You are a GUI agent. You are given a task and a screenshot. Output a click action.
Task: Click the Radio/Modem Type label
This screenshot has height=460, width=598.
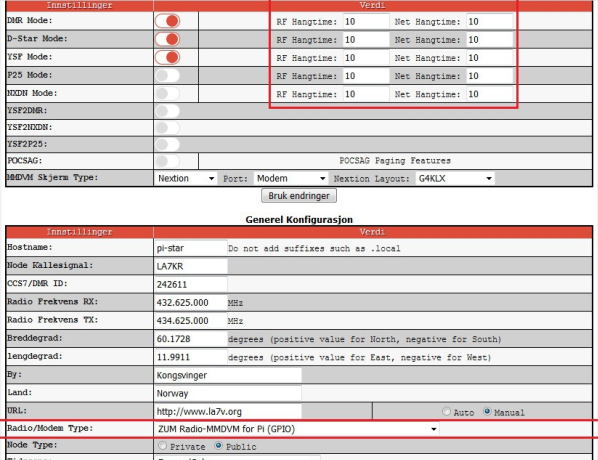[50, 428]
